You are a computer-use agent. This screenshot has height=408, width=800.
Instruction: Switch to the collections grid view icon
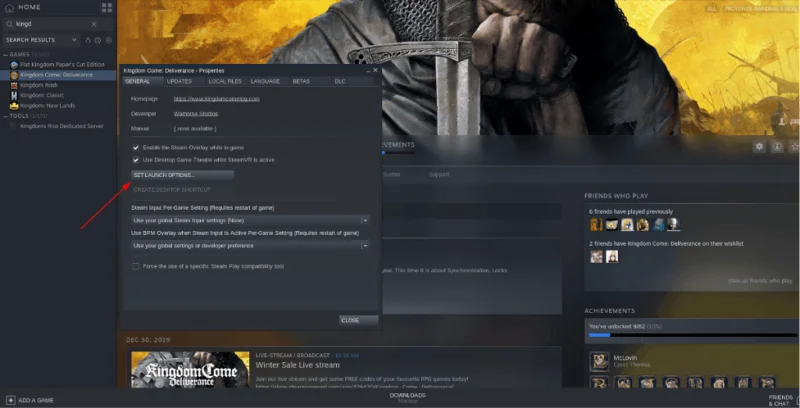pyautogui.click(x=107, y=8)
